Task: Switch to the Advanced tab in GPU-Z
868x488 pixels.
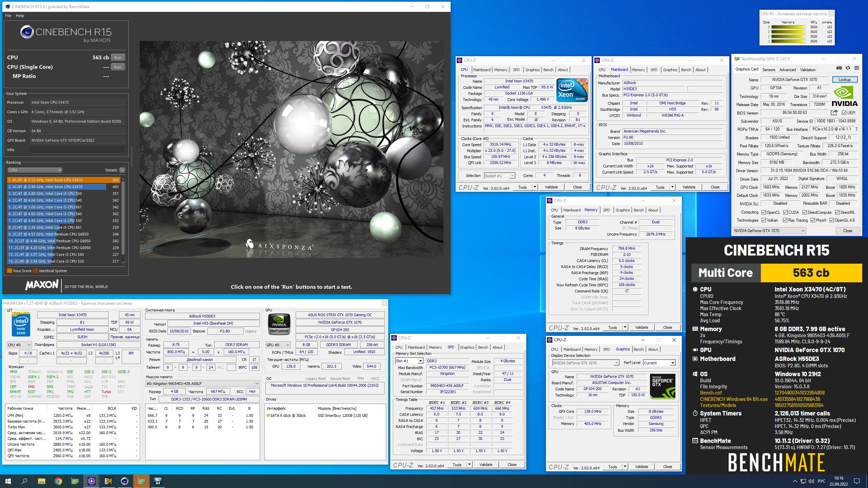Action: [x=787, y=69]
